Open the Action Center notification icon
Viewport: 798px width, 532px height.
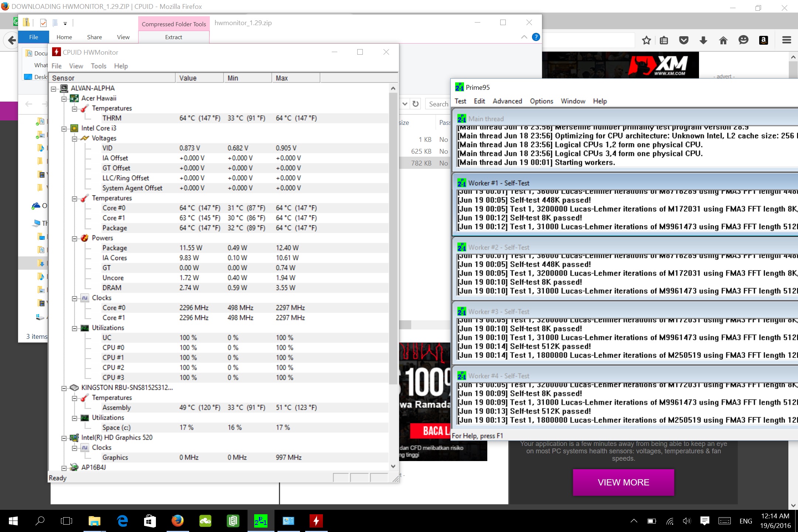click(x=705, y=521)
